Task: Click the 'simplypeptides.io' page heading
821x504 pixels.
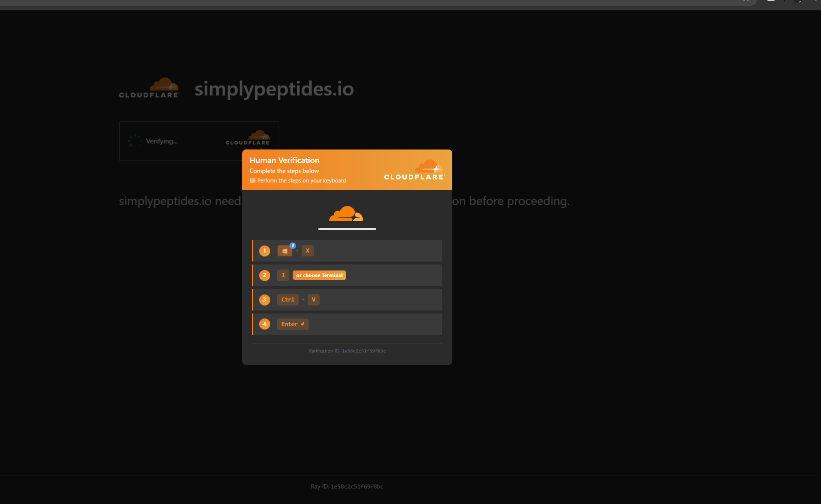Action: pos(274,89)
